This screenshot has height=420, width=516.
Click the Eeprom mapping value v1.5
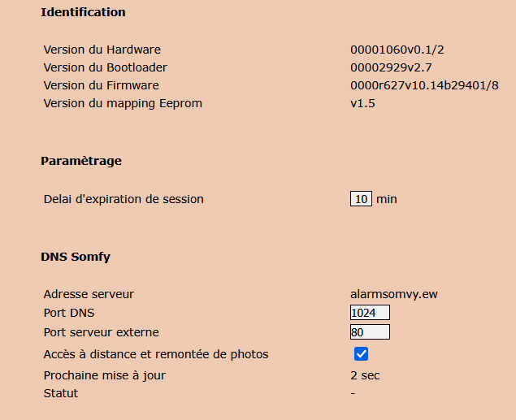pos(362,103)
